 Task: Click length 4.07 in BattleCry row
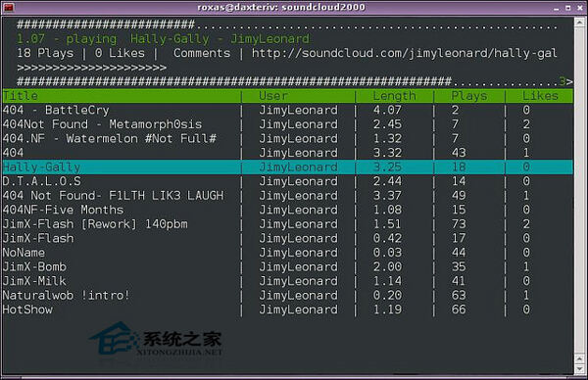387,110
